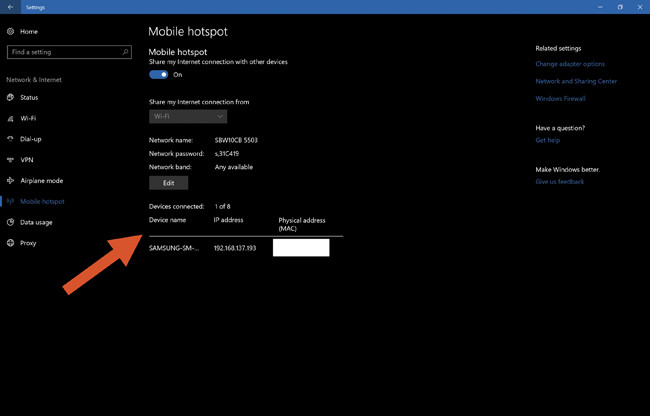Click the Wi-Fi signal icon

tap(11, 118)
